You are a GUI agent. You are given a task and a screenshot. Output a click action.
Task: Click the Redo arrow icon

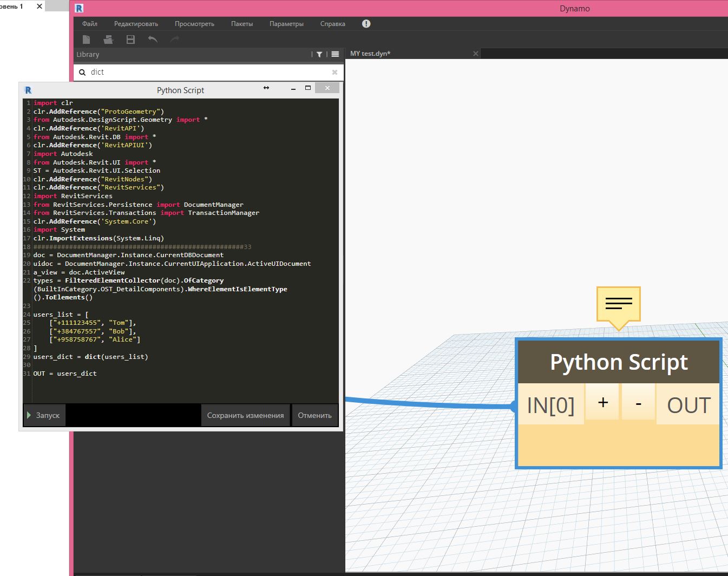(x=174, y=39)
